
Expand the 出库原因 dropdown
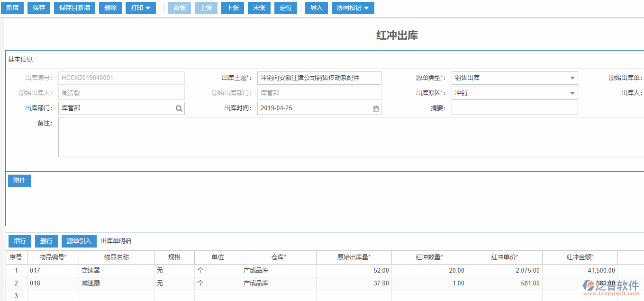tap(572, 93)
